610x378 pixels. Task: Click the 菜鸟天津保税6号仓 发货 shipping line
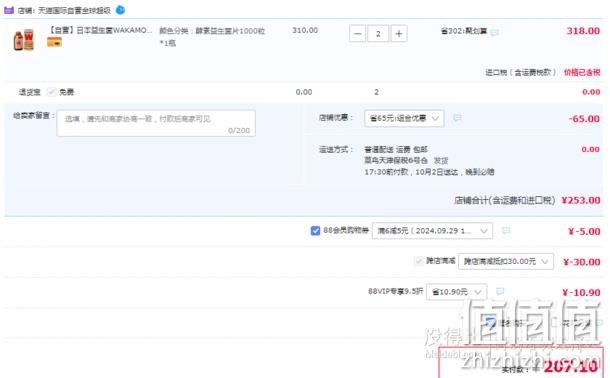[406, 160]
